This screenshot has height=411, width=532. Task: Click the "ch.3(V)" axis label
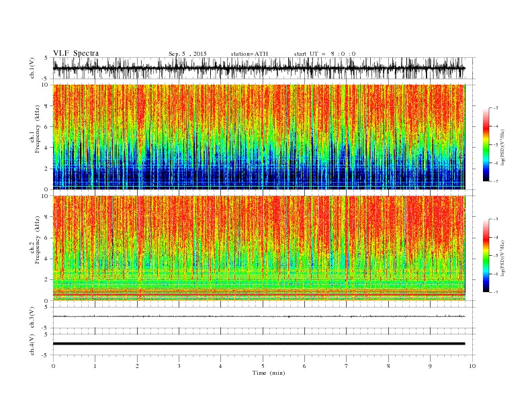pyautogui.click(x=32, y=318)
